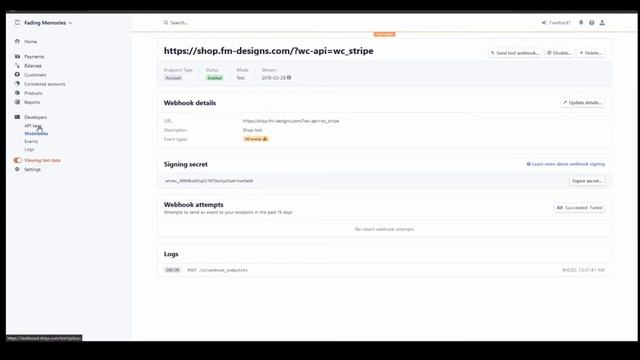Click the Reports icon
The width and height of the screenshot is (640, 360).
tap(17, 102)
